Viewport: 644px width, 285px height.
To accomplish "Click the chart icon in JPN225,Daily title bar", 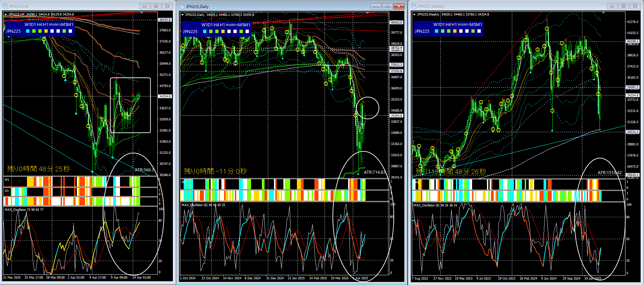I will click(182, 6).
